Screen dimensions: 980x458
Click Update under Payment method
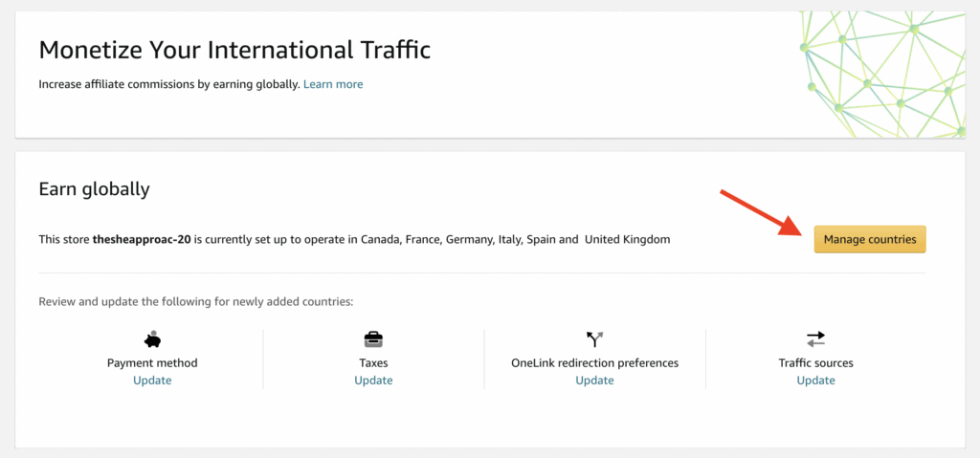(x=152, y=381)
